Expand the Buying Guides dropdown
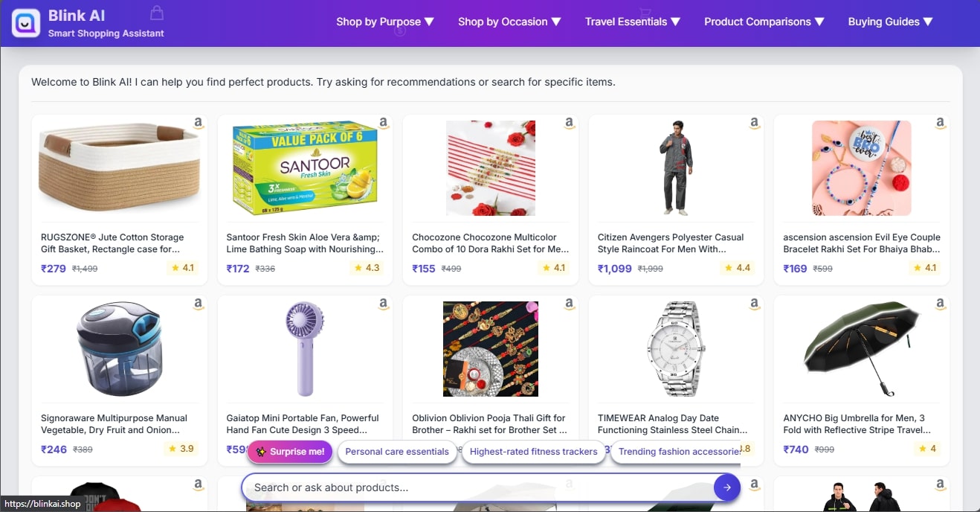Viewport: 980px width, 512px height. click(890, 22)
